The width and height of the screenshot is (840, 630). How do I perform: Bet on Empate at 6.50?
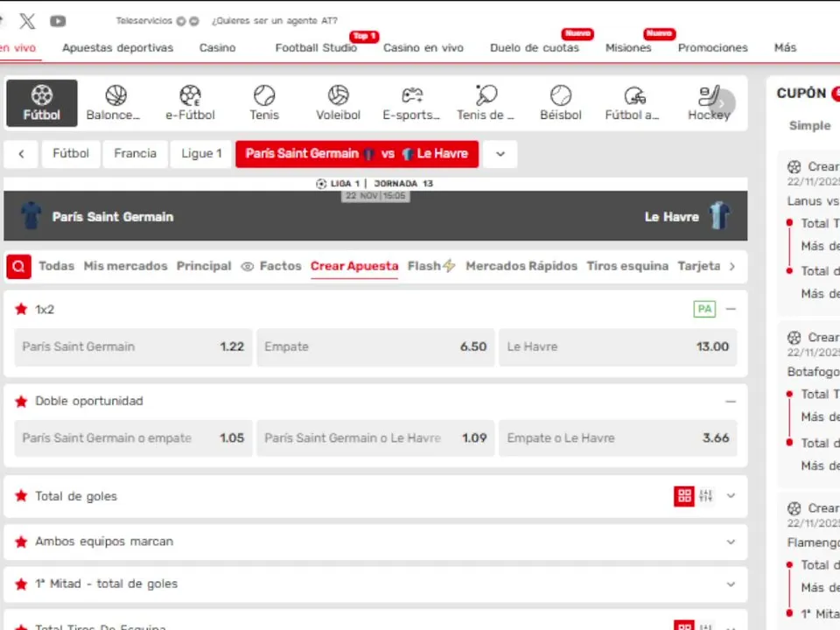[375, 346]
